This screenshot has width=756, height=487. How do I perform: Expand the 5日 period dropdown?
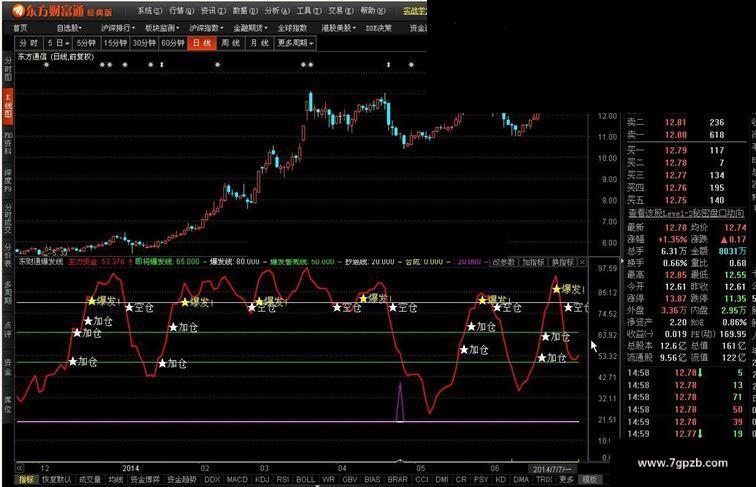[58, 43]
